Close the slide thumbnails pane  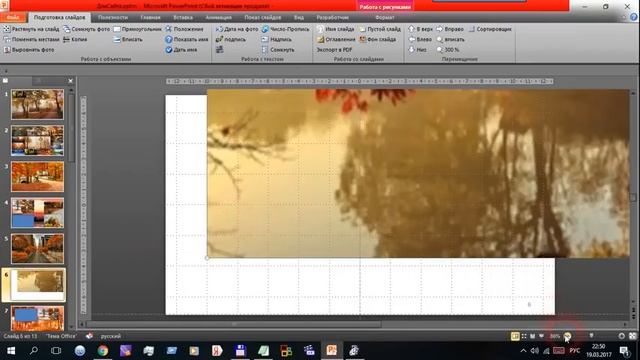[70, 81]
